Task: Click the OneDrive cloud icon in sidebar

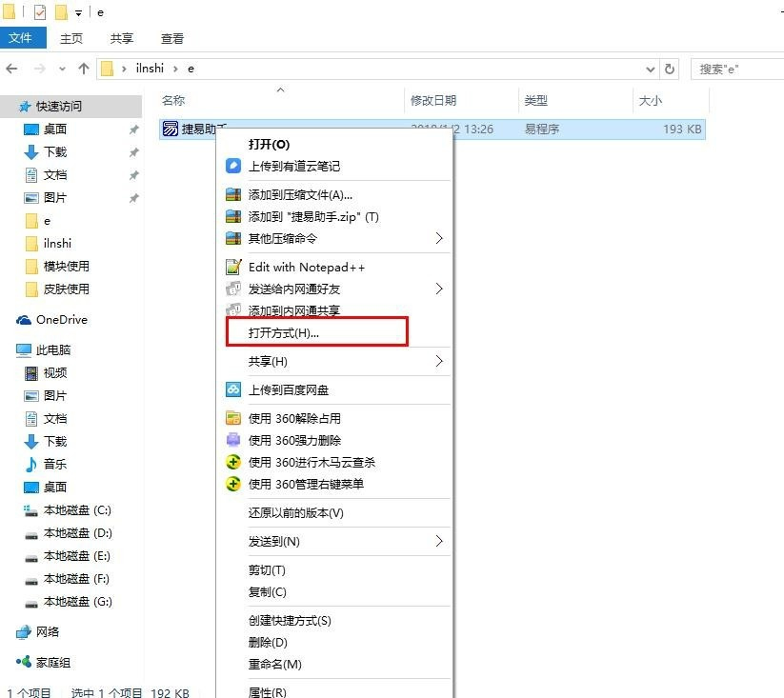Action: coord(24,320)
